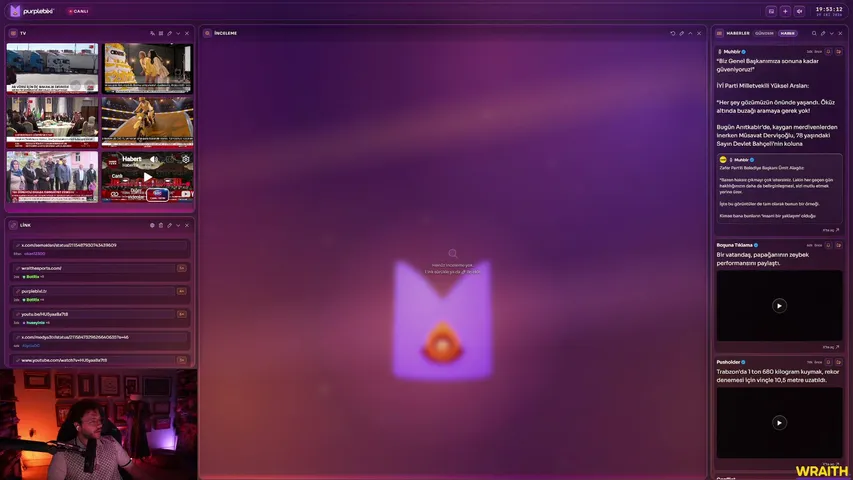Click the TV panel header icon

tap(13, 33)
